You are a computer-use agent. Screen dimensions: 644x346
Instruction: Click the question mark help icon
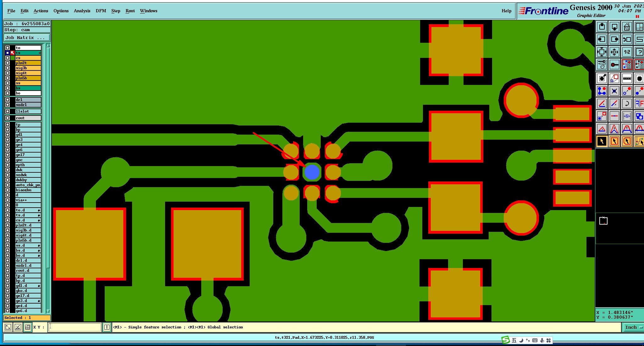[639, 52]
